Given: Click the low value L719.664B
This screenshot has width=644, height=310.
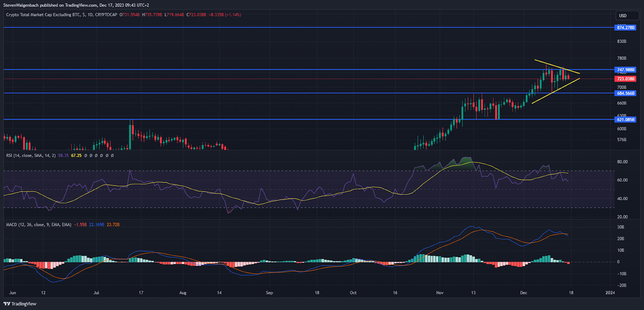Looking at the screenshot, I should point(174,15).
